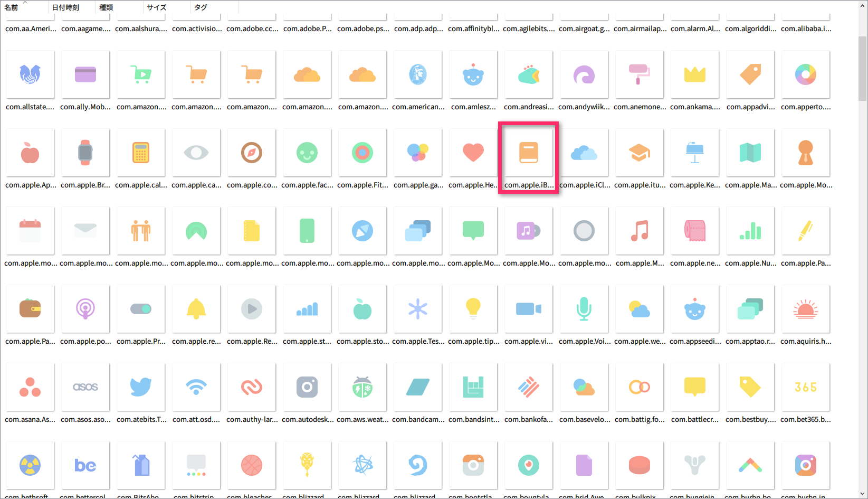Click the Instagram com.burbn.in icon
Viewport: 868px width, 499px height.
click(806, 465)
